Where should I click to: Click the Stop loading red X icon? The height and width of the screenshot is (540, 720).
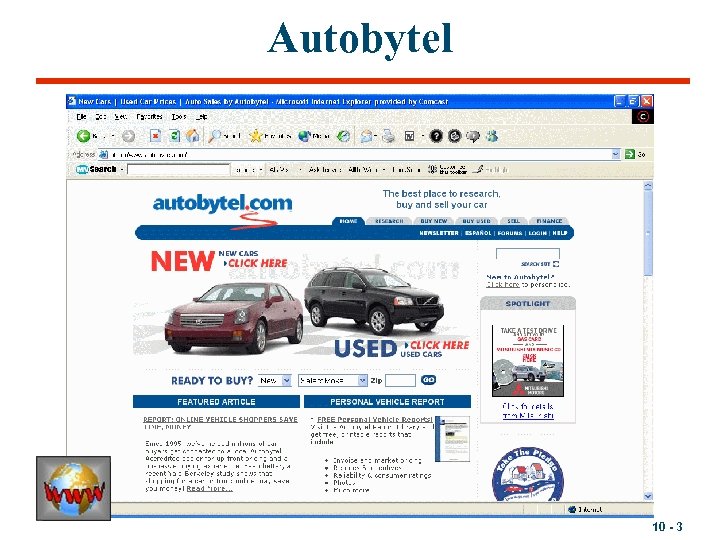pos(155,136)
